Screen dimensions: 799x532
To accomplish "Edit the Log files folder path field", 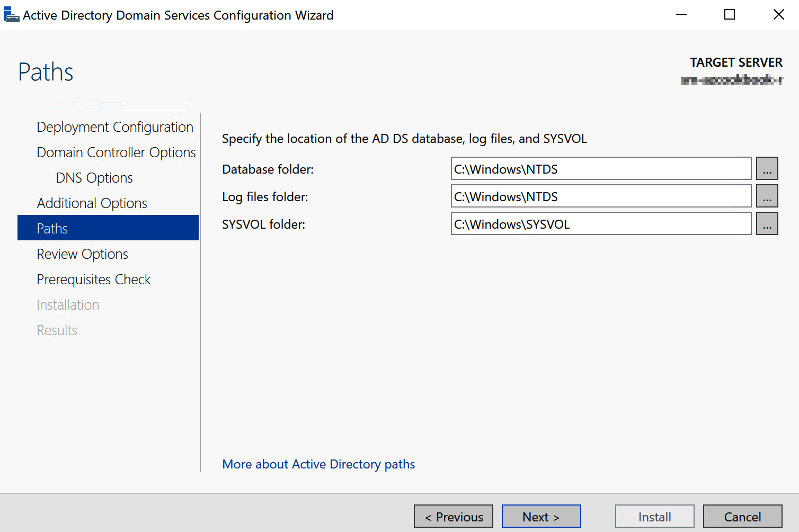I will tap(601, 196).
